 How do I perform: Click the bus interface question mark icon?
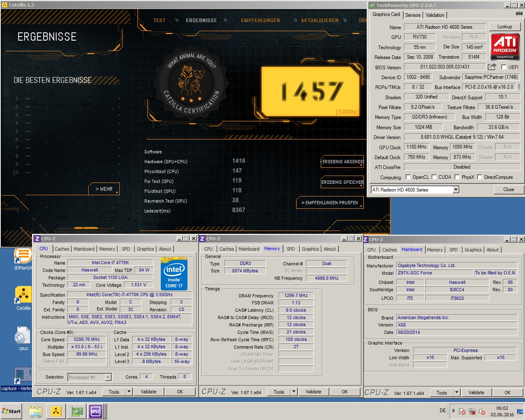pos(519,87)
